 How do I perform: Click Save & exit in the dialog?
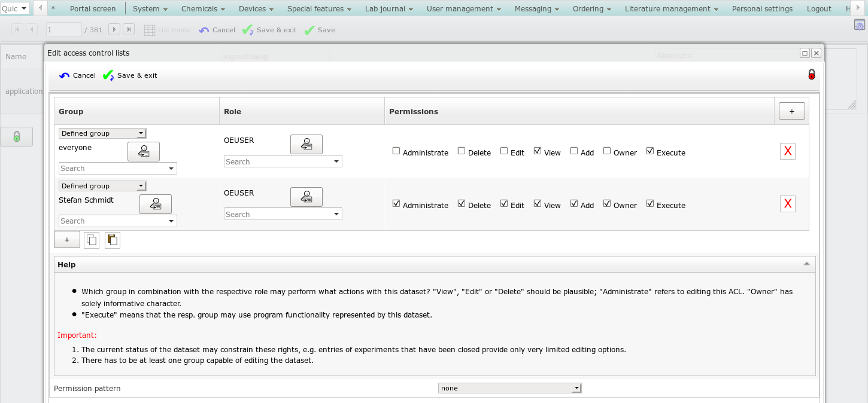click(130, 75)
